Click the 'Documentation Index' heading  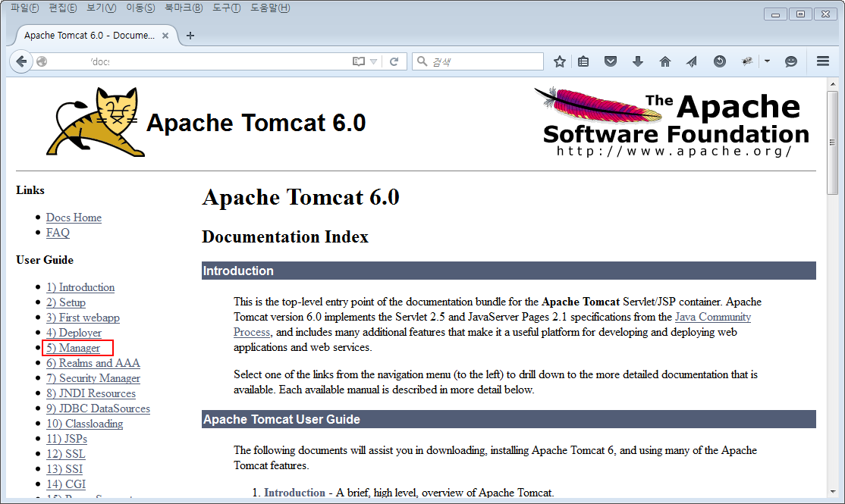point(285,236)
